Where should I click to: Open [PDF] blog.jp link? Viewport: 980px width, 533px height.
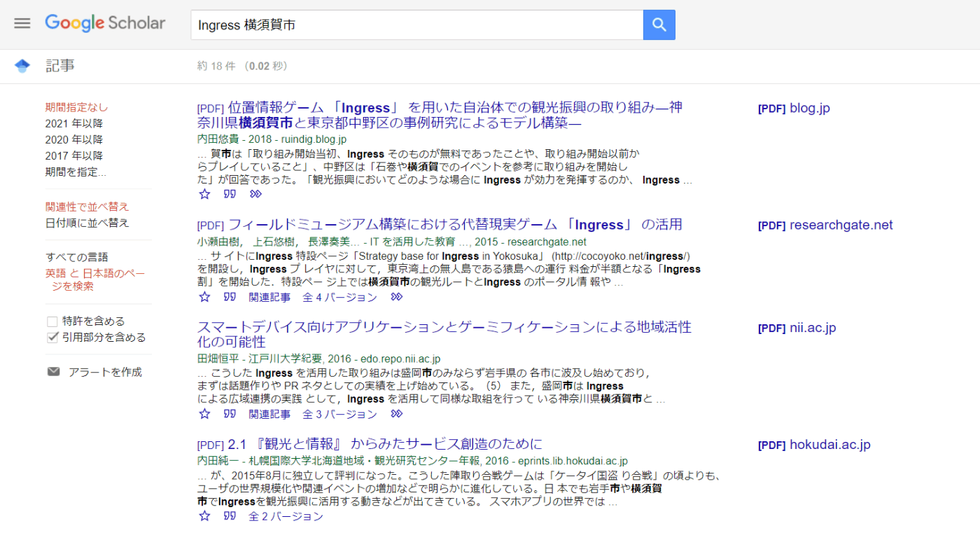794,109
